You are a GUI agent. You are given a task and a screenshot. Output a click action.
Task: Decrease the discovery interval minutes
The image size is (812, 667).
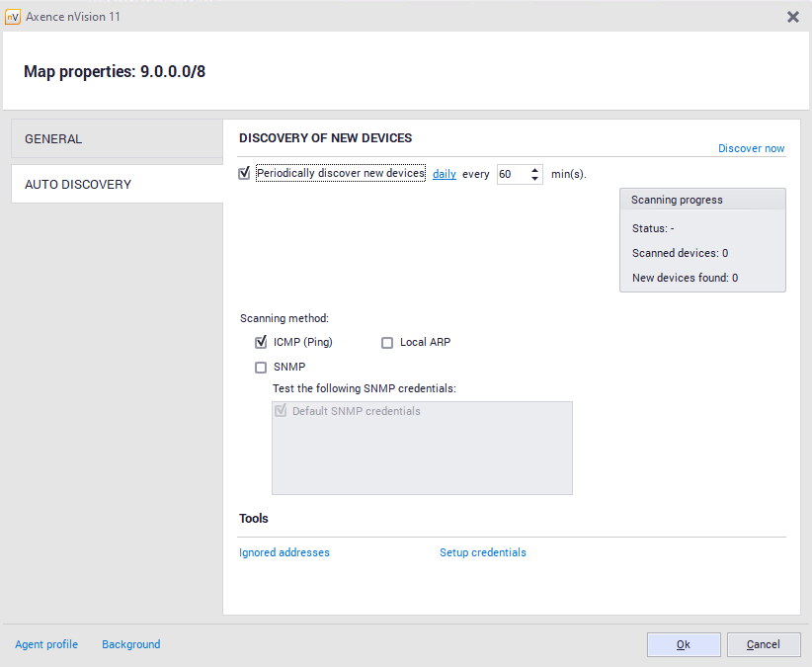pos(534,179)
